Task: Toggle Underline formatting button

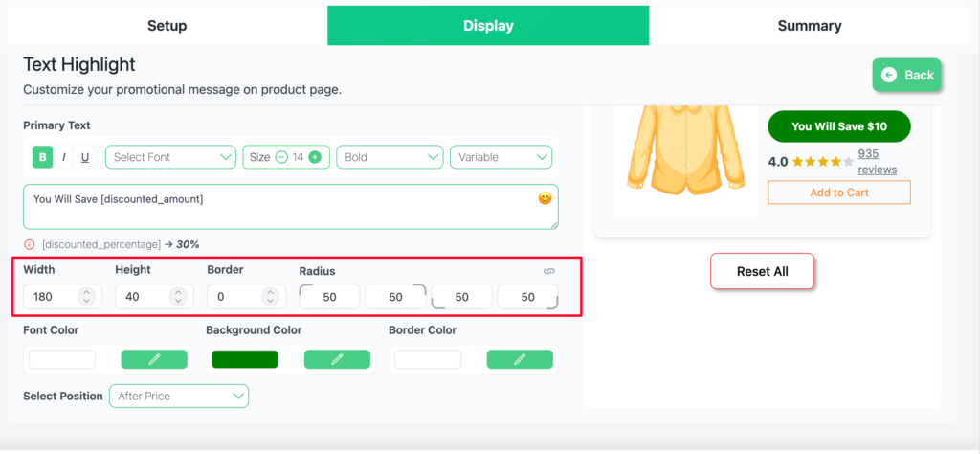Action: (x=85, y=157)
